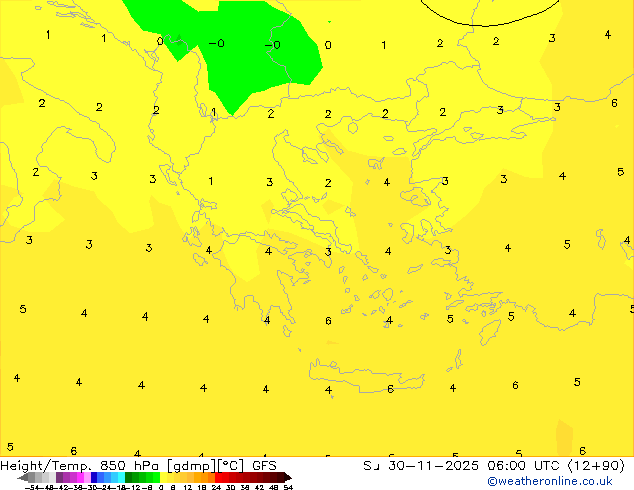The width and height of the screenshot is (634, 490).
Task: Click the 'Su 30-11-2025 06:00 UTC' timestamp
Action: coord(461,466)
